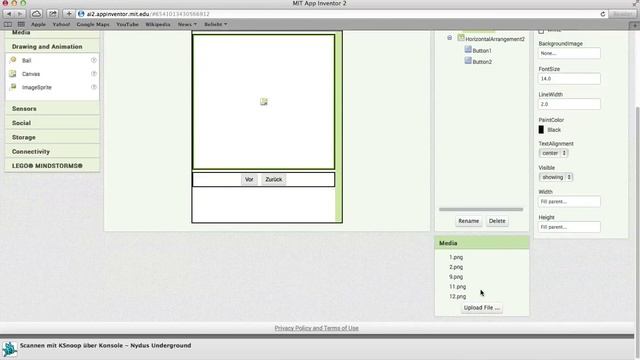Click the share toolbar icon

pos(52,14)
